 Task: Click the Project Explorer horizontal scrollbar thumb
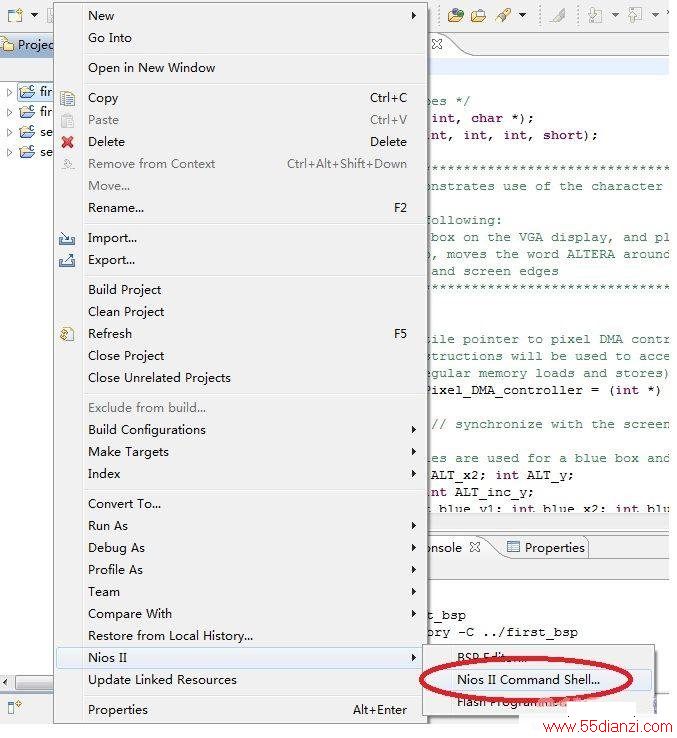click(34, 682)
